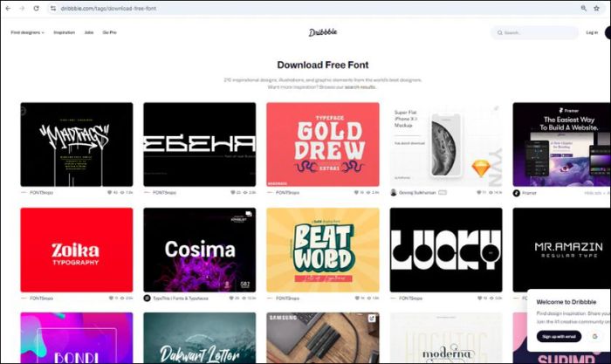611x364 pixels.
Task: Click FONTSrepo author under Gold Drew shot
Action: [x=287, y=193]
